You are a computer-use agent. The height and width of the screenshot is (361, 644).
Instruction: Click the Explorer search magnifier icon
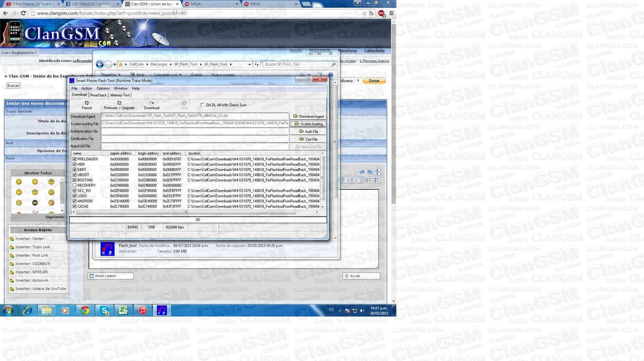333,64
